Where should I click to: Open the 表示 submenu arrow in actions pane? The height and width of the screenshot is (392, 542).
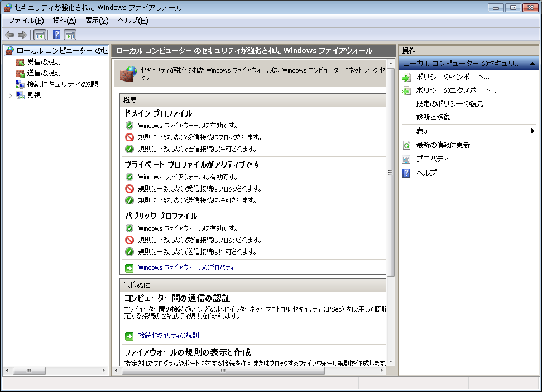pyautogui.click(x=534, y=131)
